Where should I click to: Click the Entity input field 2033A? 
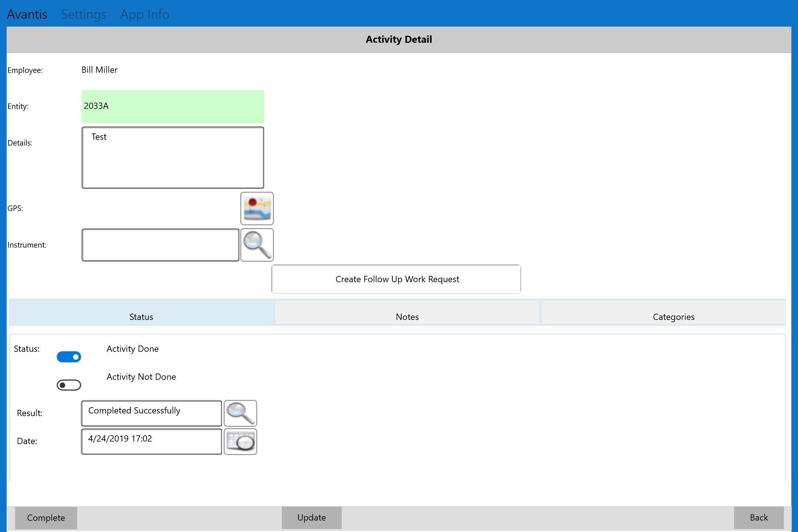point(172,106)
